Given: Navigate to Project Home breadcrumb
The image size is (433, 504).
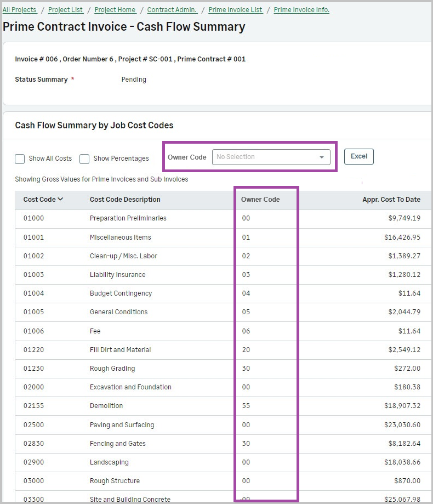Looking at the screenshot, I should (115, 10).
